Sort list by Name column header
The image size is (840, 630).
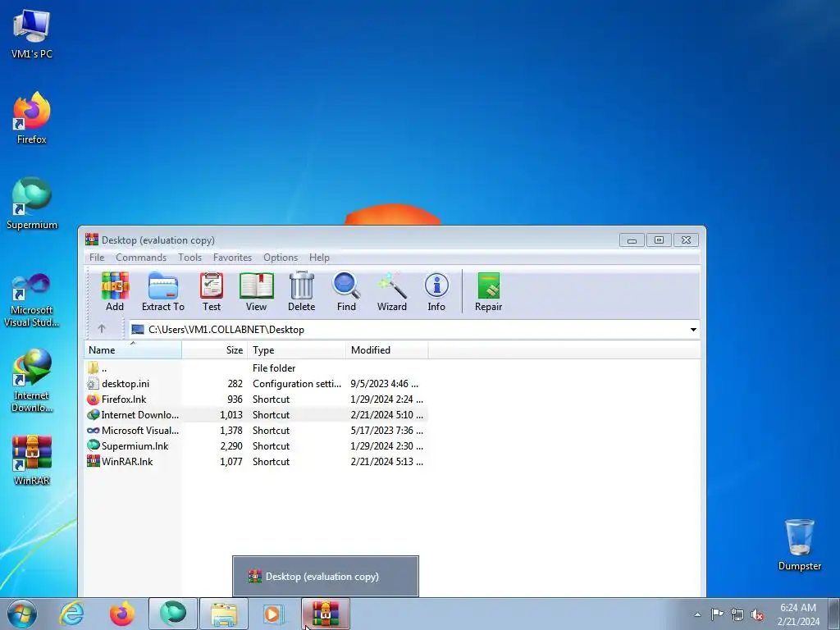(x=133, y=349)
